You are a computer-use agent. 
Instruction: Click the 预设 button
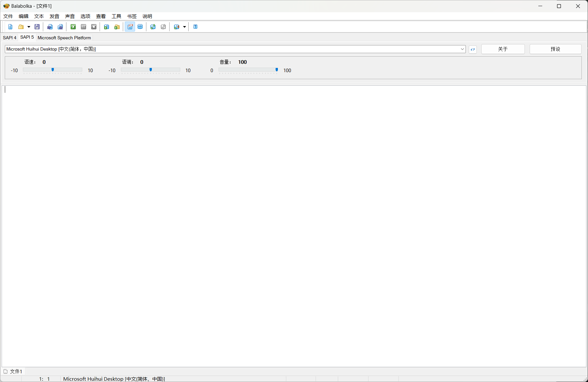(555, 49)
